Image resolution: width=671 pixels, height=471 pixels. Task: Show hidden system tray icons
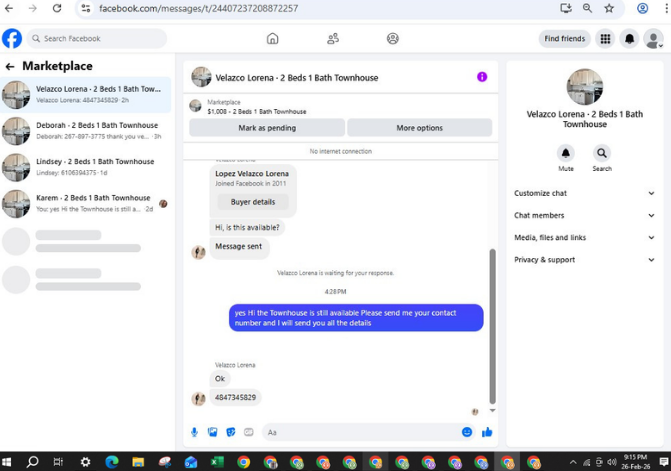pos(573,462)
